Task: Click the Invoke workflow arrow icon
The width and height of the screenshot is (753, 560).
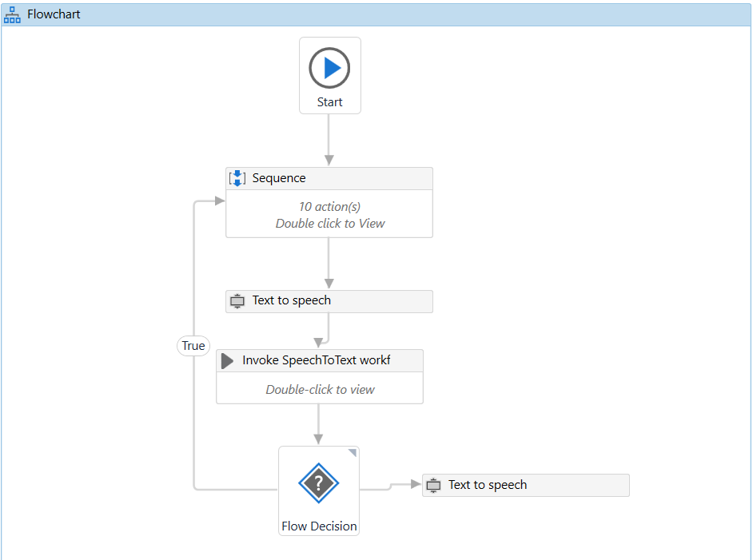Action: [x=228, y=360]
